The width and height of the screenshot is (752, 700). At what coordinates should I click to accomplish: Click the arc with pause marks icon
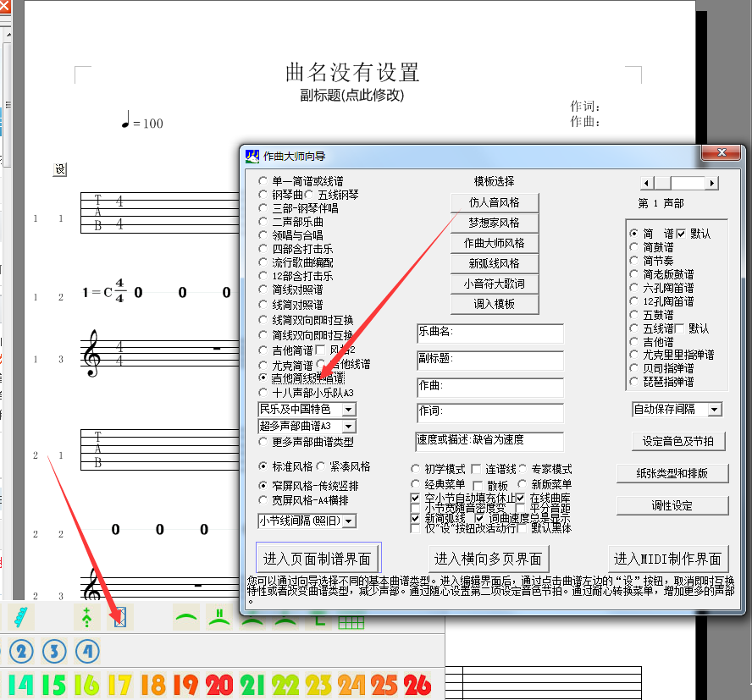point(219,619)
